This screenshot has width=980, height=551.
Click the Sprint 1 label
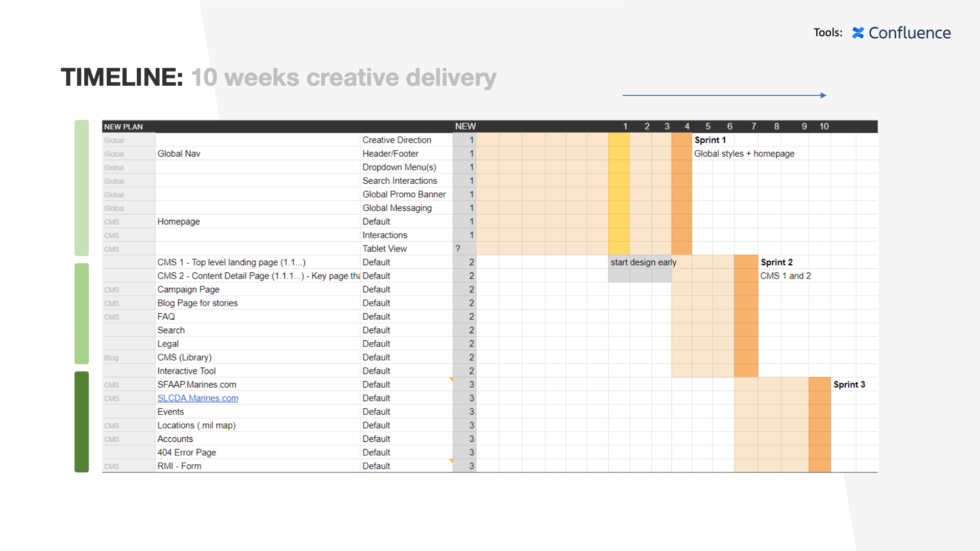710,140
